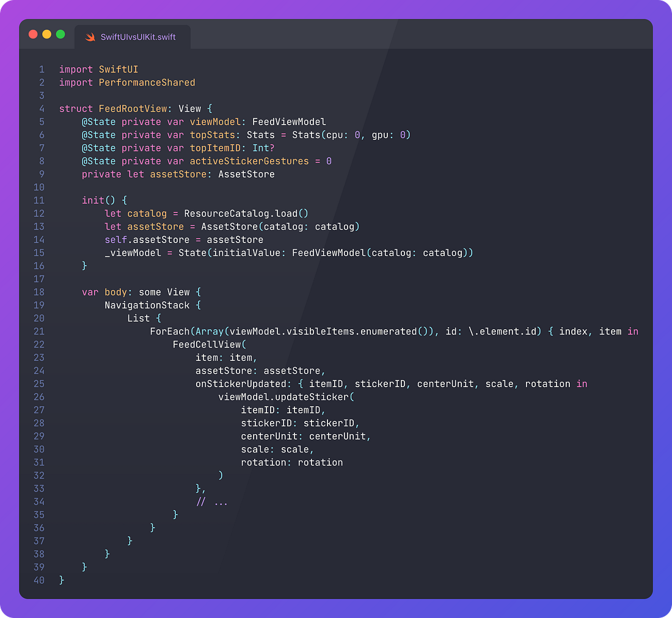Viewport: 672px width, 618px height.
Task: Click 'item: item,' on line 23
Action: (226, 358)
